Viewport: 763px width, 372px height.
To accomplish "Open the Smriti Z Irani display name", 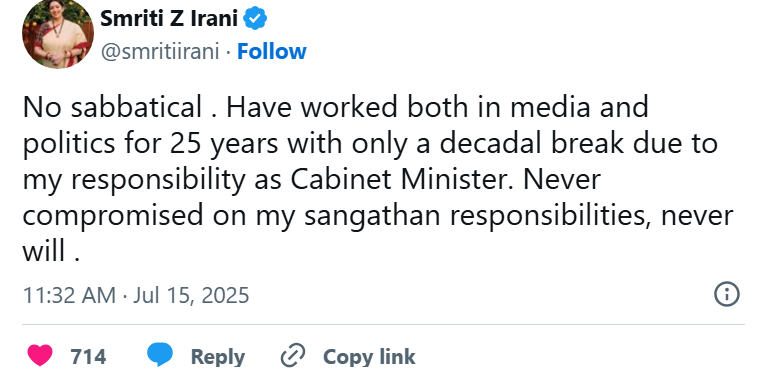I will click(169, 19).
